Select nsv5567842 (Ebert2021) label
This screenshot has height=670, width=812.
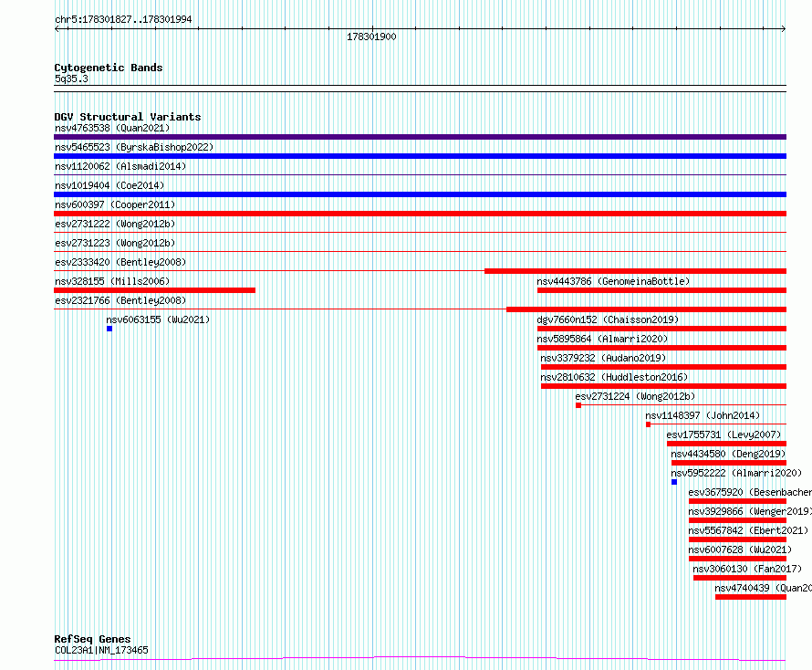748,530
